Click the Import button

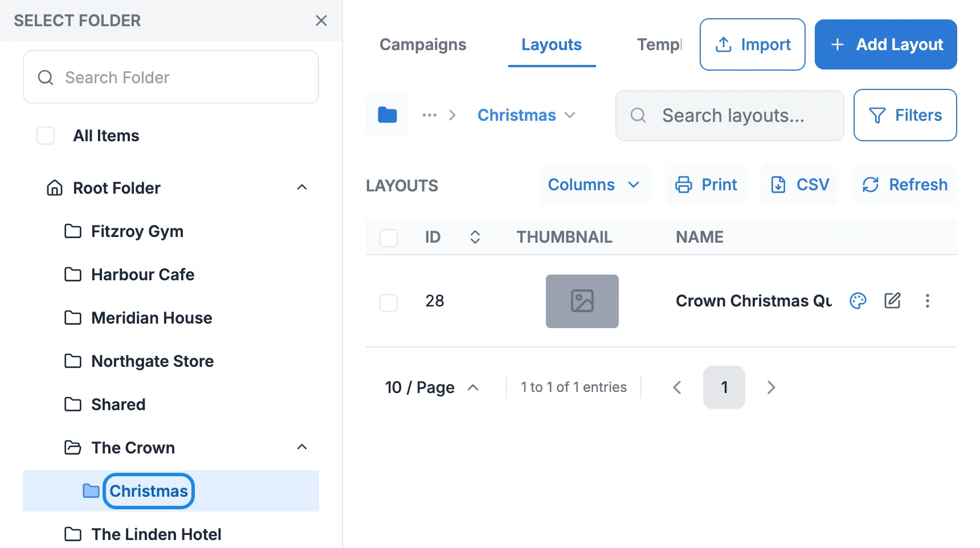coord(752,44)
